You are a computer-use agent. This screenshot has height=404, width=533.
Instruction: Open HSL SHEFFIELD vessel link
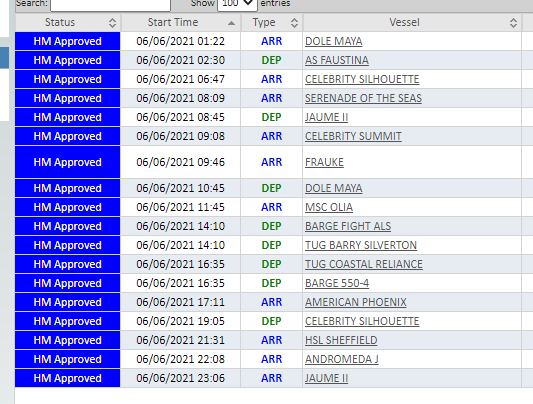point(341,340)
